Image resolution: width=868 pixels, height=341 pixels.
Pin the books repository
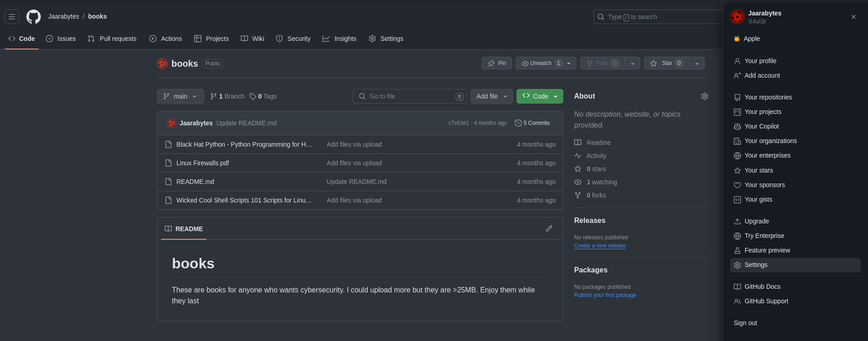click(497, 63)
